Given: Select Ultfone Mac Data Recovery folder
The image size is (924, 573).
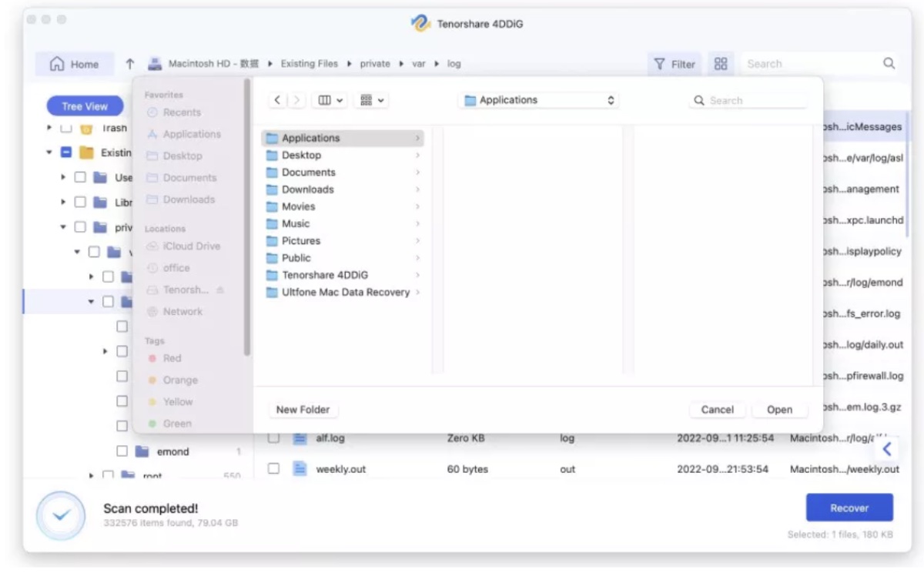Looking at the screenshot, I should 343,292.
